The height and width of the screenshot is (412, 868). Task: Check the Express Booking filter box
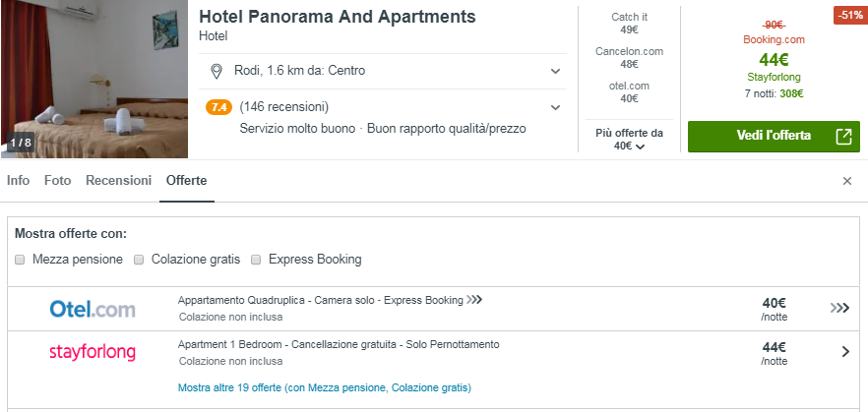(x=256, y=260)
